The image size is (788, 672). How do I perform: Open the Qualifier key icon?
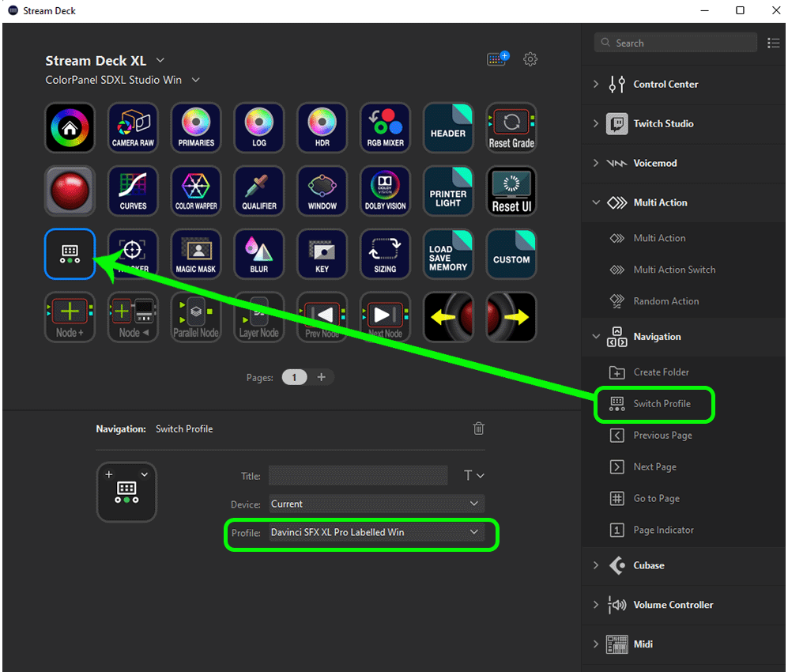pyautogui.click(x=258, y=191)
